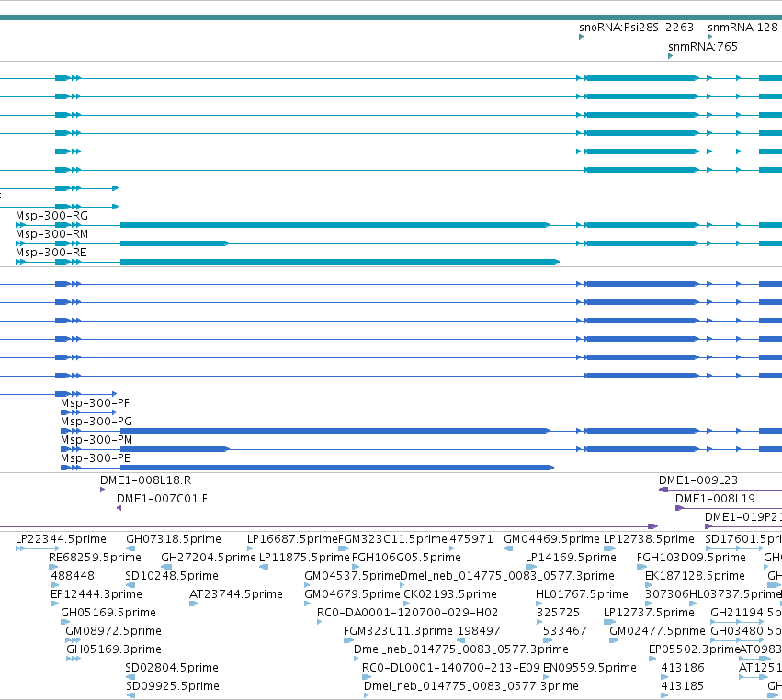Click the 475971 feature label
The image size is (782, 700).
[471, 539]
